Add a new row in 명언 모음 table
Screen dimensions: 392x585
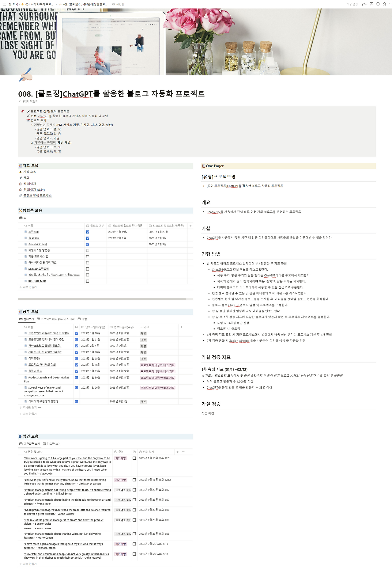28,564
